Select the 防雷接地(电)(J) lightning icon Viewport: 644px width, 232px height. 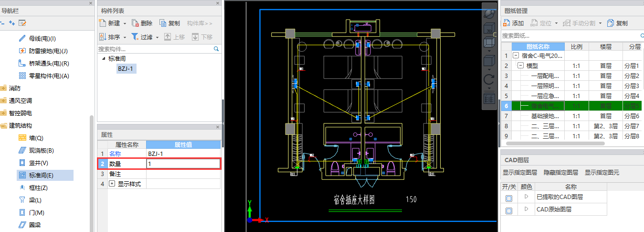tap(22, 51)
